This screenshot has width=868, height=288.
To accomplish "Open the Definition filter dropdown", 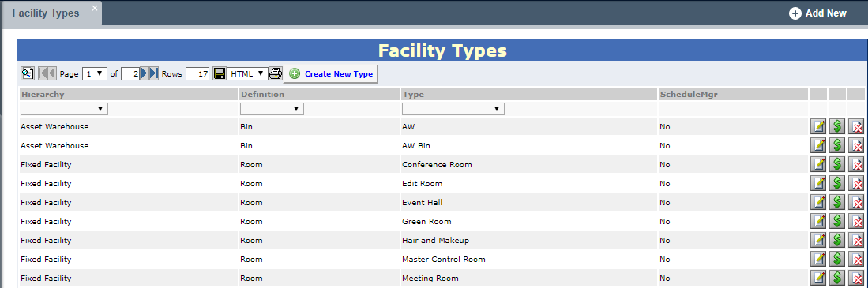I will click(x=272, y=109).
